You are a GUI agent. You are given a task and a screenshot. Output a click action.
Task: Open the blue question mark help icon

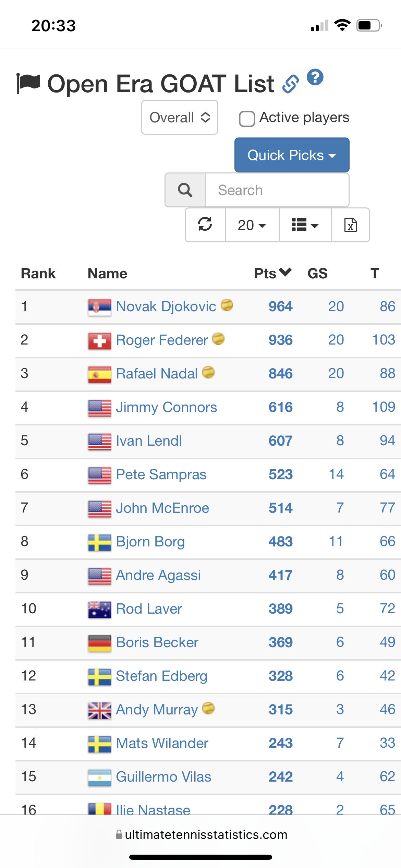coord(315,77)
